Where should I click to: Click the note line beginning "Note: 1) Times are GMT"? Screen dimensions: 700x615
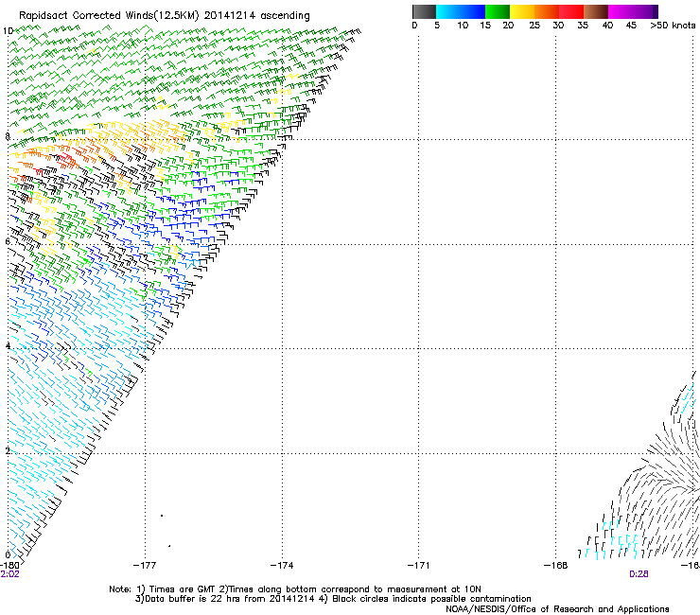295,589
